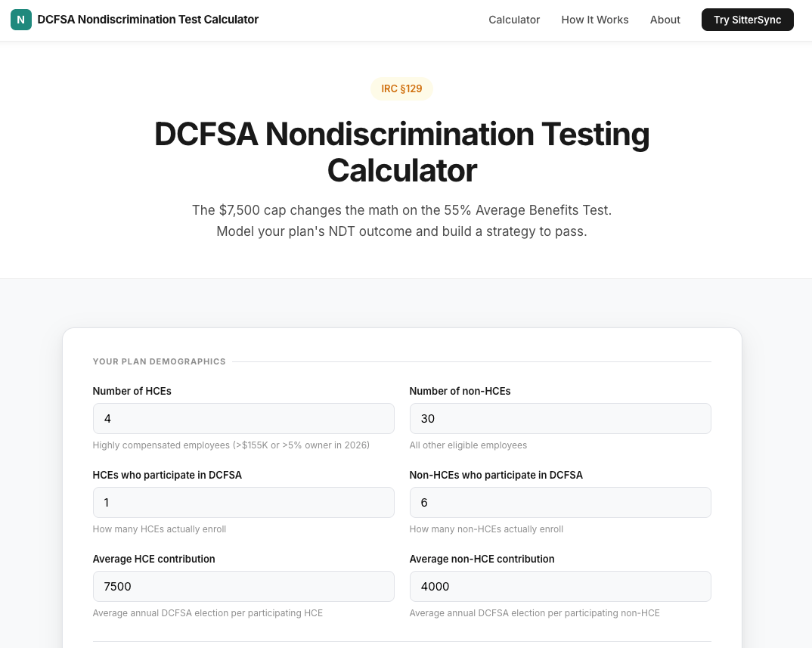The width and height of the screenshot is (812, 648).
Task: Select Calculator in the navigation bar
Action: (514, 20)
